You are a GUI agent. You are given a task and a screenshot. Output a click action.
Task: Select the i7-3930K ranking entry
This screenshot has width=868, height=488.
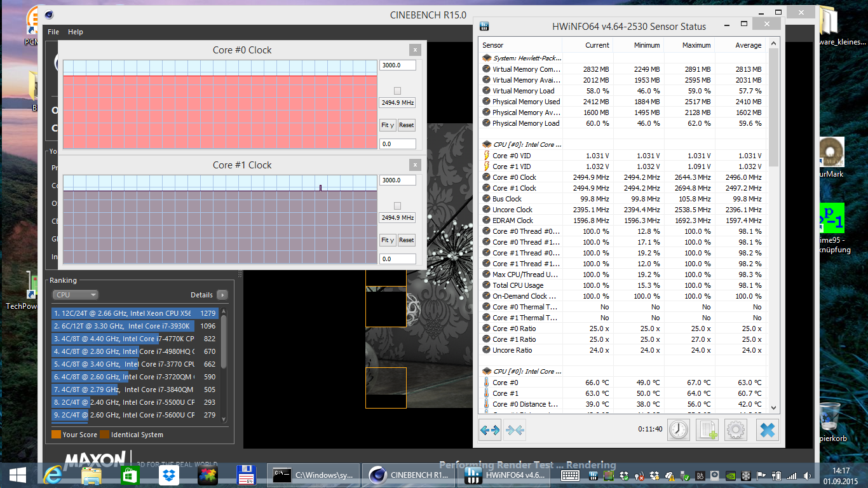point(135,326)
